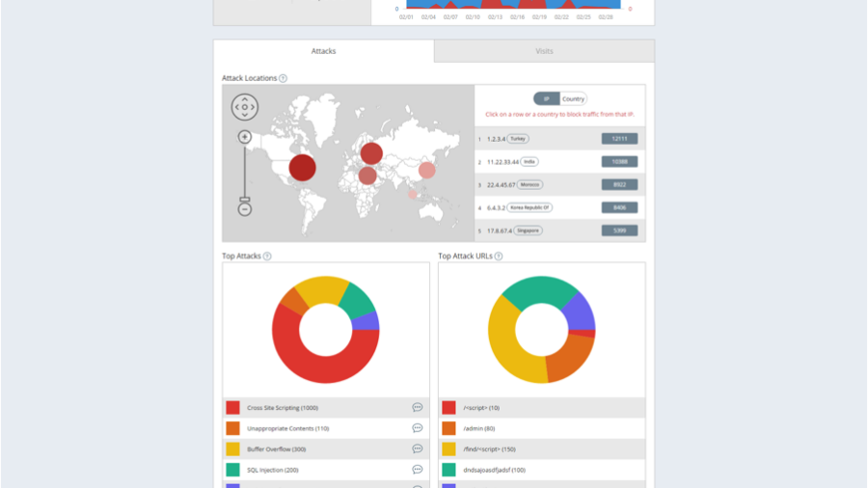
Task: Click the Singapore country tag
Action: point(529,230)
